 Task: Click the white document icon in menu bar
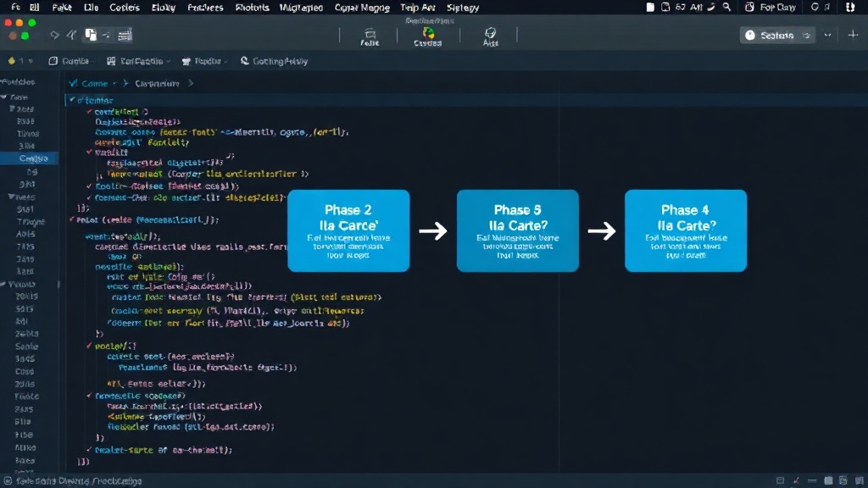650,7
